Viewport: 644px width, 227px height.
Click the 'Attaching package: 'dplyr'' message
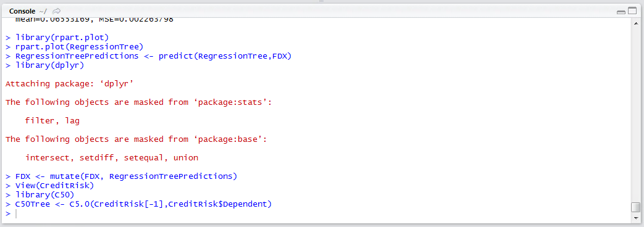(x=70, y=84)
